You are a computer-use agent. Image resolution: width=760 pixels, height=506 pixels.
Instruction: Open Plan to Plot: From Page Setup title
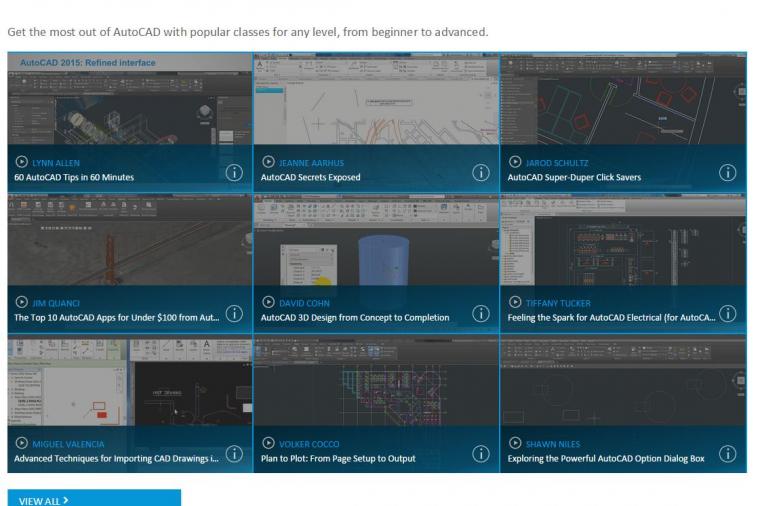(338, 459)
